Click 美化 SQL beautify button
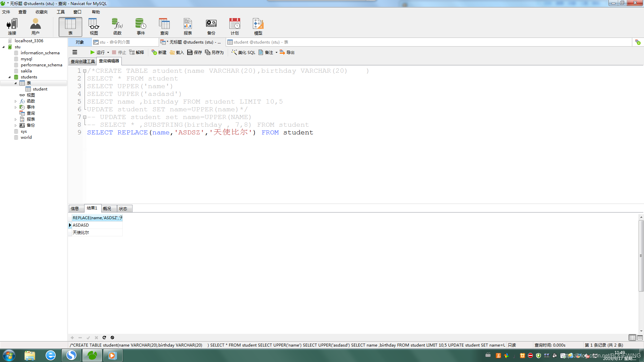 click(x=243, y=52)
